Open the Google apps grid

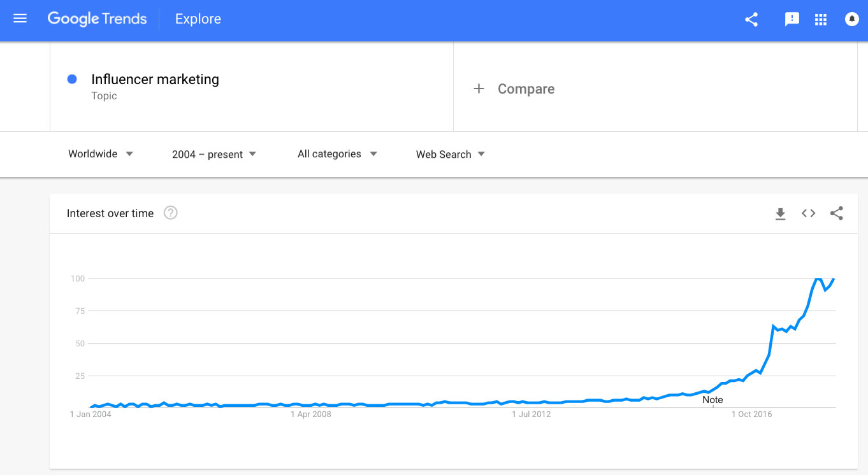pos(821,19)
